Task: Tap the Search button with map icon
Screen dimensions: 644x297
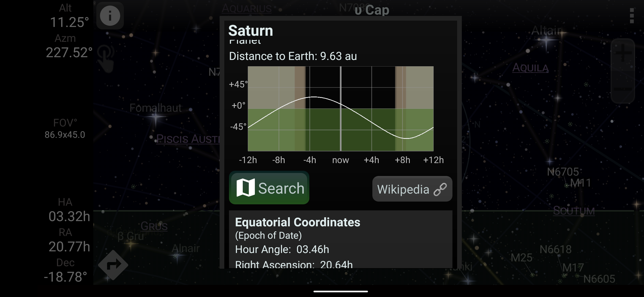Action: (x=269, y=188)
